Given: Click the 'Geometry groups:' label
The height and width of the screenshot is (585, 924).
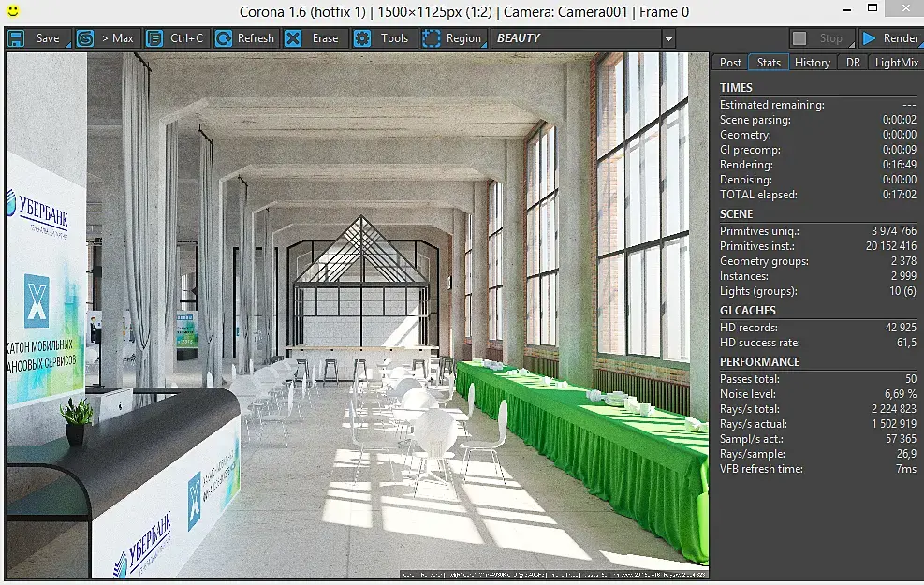Looking at the screenshot, I should 764,261.
